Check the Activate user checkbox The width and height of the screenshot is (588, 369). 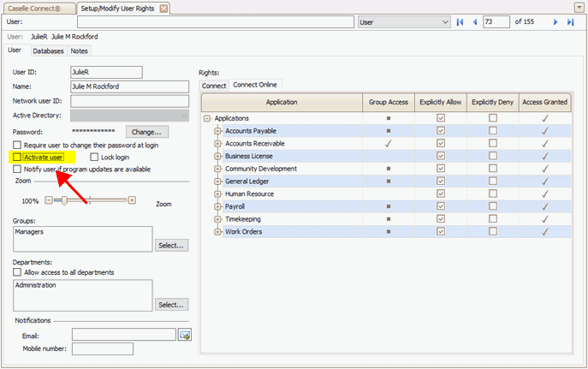tap(17, 157)
